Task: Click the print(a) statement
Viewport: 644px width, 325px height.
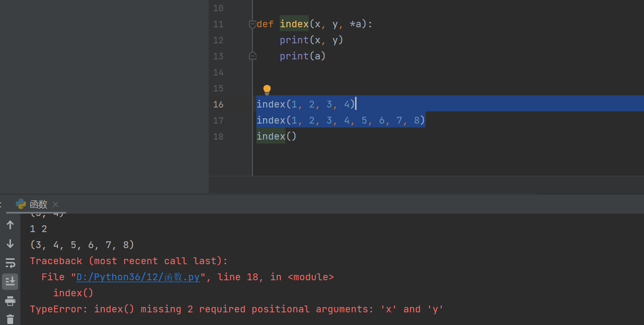Action: tap(303, 56)
